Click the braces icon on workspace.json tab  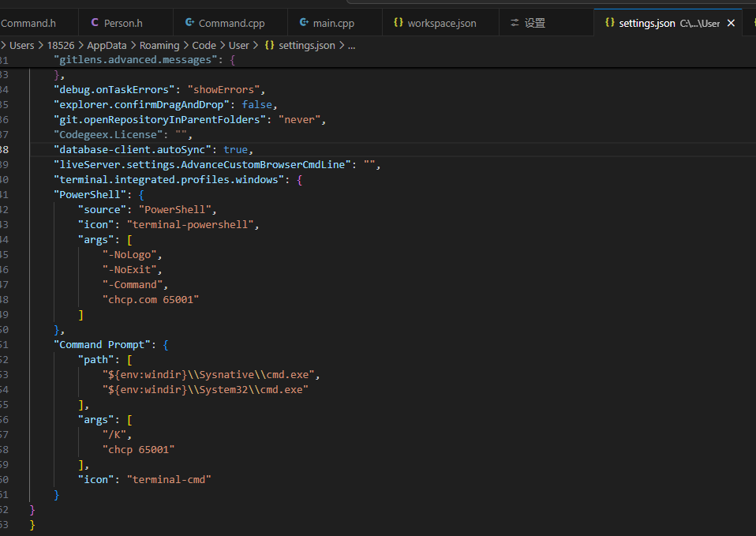click(399, 23)
